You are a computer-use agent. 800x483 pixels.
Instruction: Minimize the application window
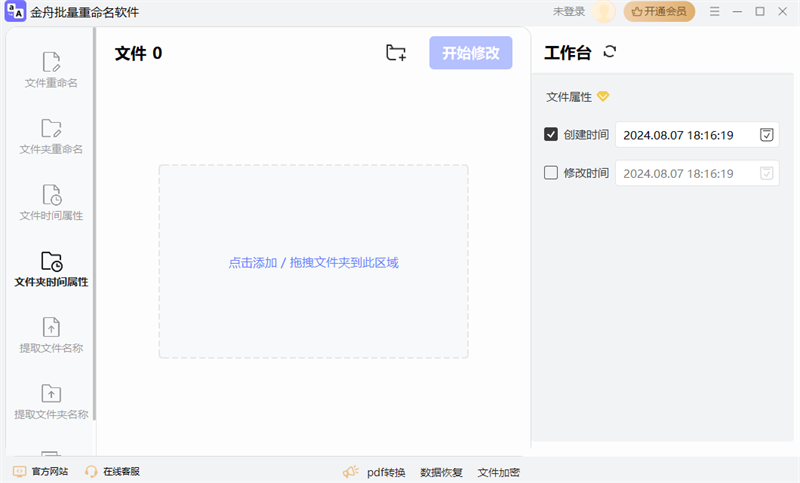point(737,11)
